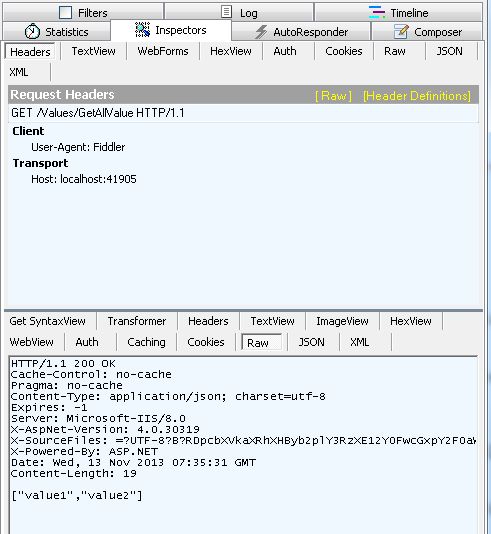This screenshot has height=534, width=491.
Task: Select the Client header group
Action: [x=28, y=131]
